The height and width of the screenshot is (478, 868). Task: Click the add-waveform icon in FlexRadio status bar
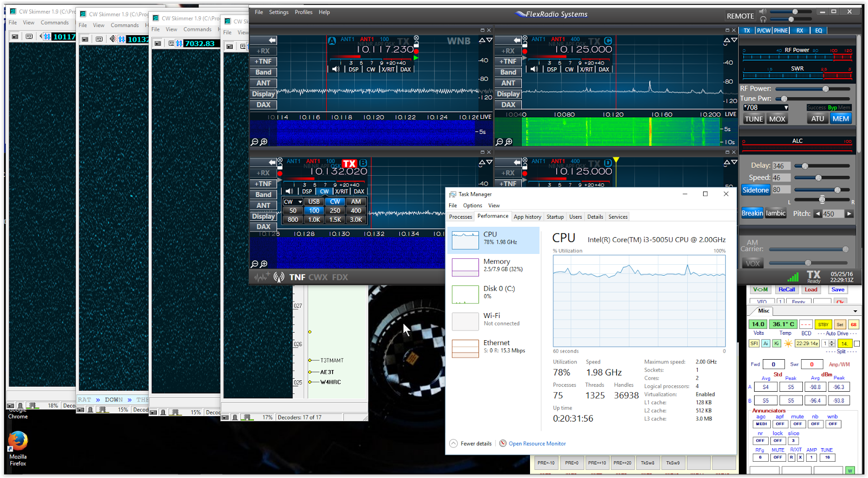tap(261, 277)
